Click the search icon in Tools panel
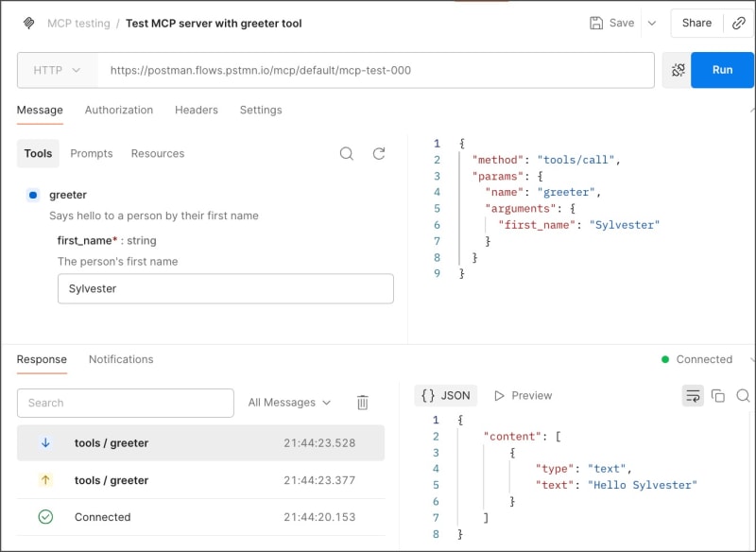 [347, 153]
